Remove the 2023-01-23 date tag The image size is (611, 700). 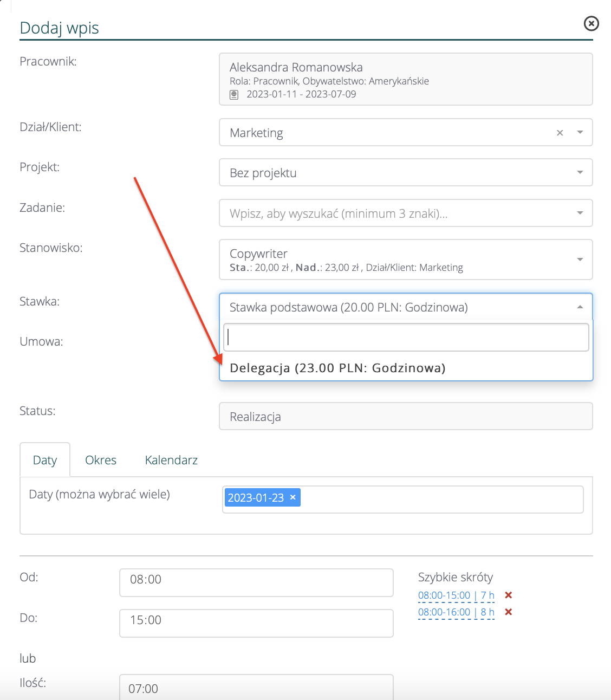[x=293, y=497]
